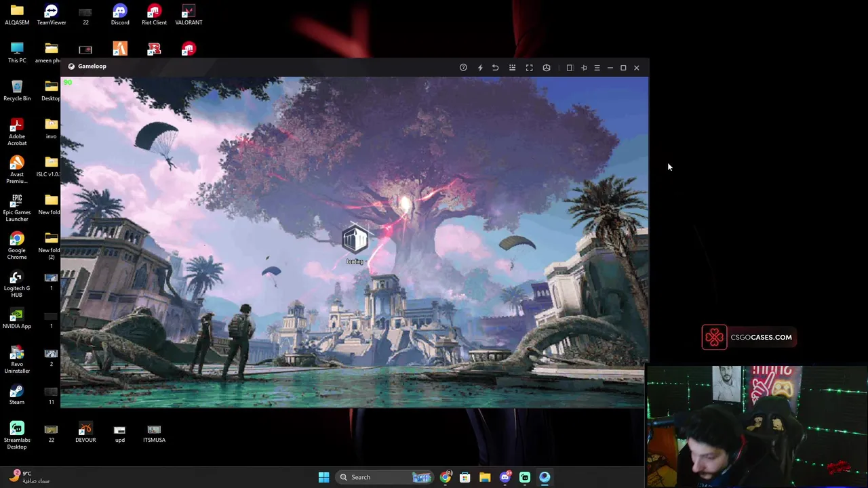Select the NVIDIA App desktop shortcut
Viewport: 868px width, 488px height.
click(x=17, y=319)
